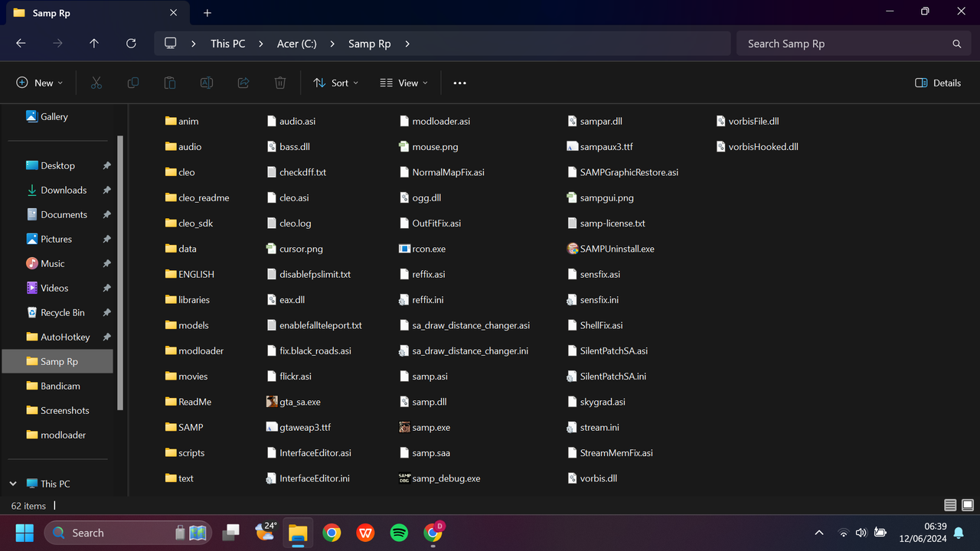Open File Explorer from taskbar
The image size is (980, 551).
coord(298,533)
